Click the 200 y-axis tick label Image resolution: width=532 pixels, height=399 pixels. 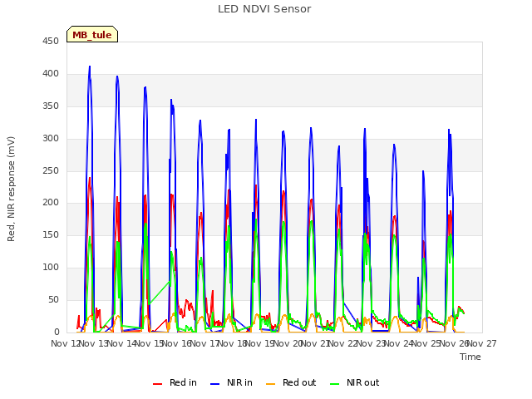tap(51, 203)
